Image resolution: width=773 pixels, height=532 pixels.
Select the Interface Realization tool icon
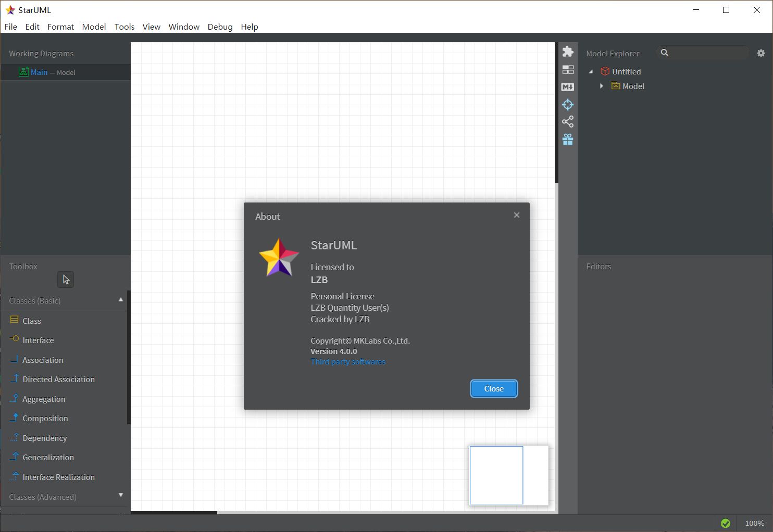point(15,476)
